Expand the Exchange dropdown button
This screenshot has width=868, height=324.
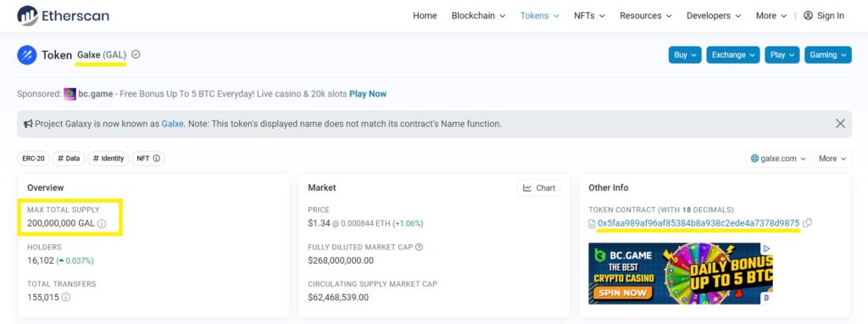(733, 55)
